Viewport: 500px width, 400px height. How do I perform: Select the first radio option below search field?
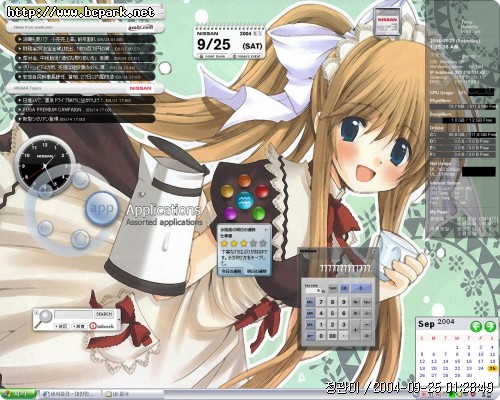tap(61, 326)
